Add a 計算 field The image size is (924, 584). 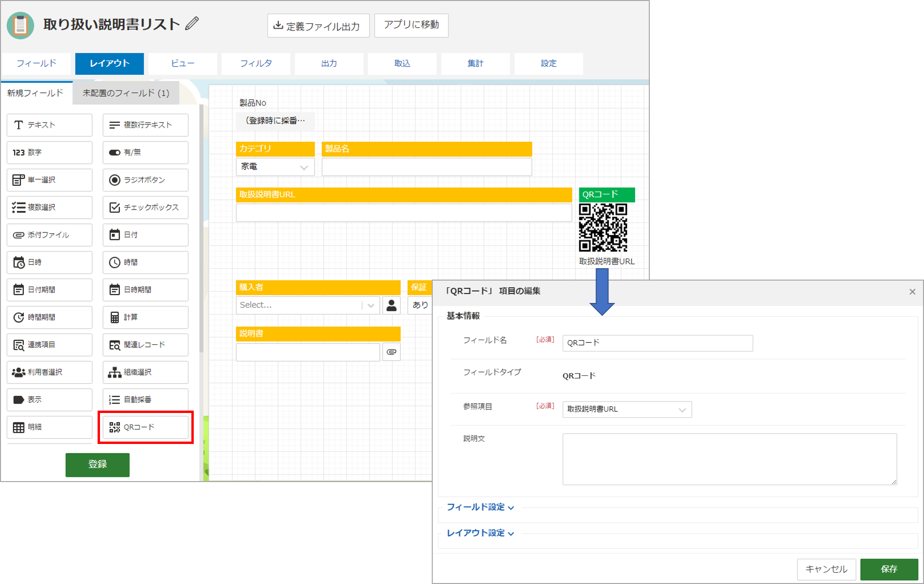[x=146, y=317]
